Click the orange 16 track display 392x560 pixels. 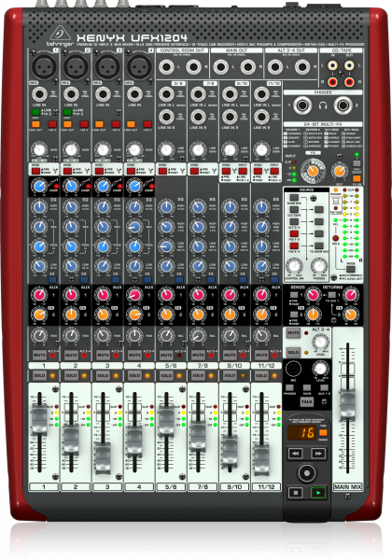(x=301, y=432)
